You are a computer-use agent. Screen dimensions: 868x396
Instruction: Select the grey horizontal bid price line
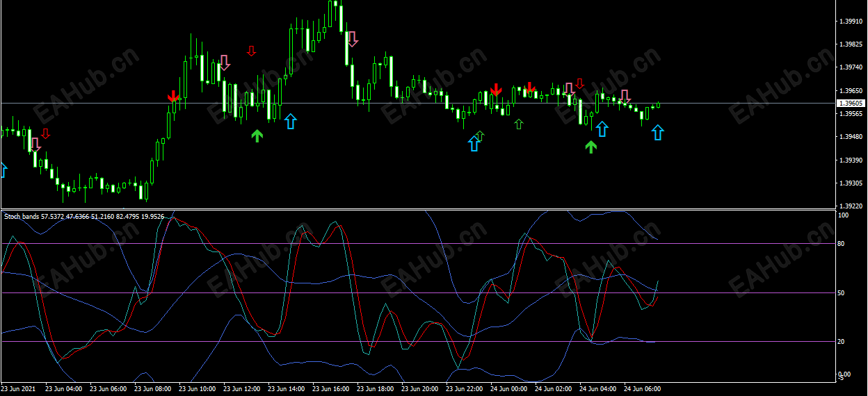[417, 103]
